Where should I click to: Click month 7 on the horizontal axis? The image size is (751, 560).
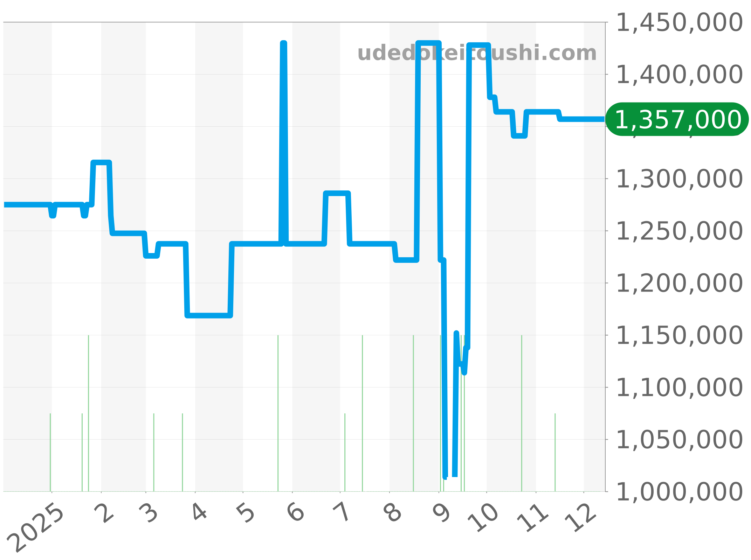point(342,513)
